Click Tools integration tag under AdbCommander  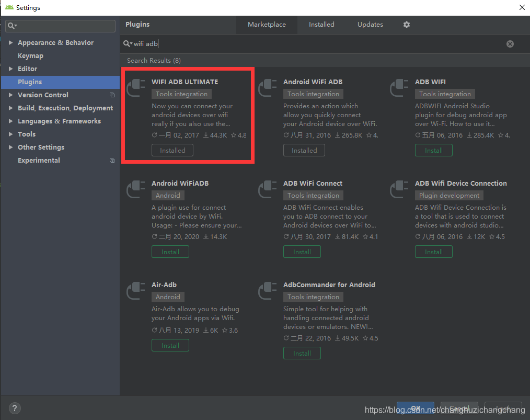tap(313, 297)
